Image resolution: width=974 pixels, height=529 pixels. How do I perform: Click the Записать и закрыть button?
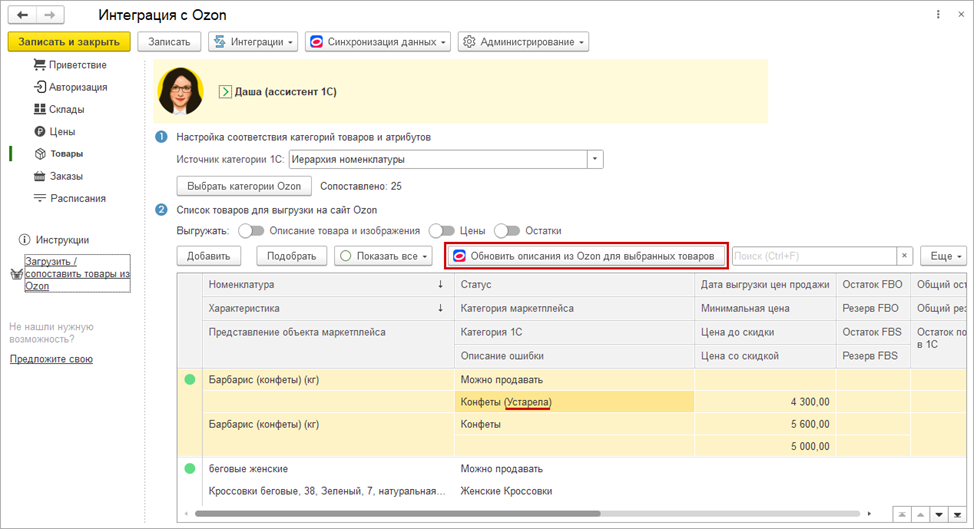click(x=69, y=42)
